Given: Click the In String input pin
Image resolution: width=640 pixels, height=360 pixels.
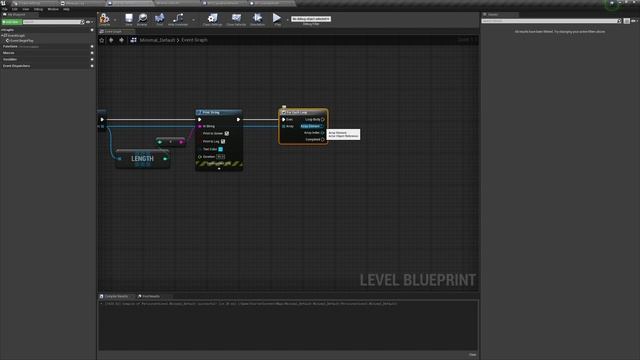Looking at the screenshot, I should coord(200,126).
